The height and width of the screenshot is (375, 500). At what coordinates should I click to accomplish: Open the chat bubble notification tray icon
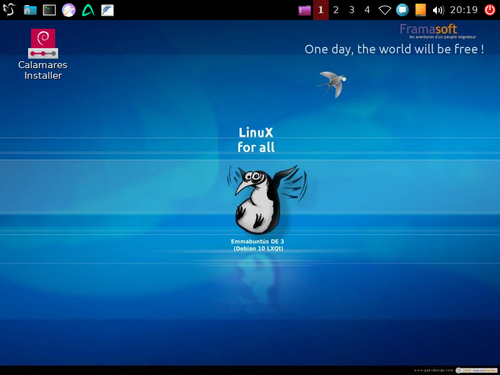pos(402,10)
